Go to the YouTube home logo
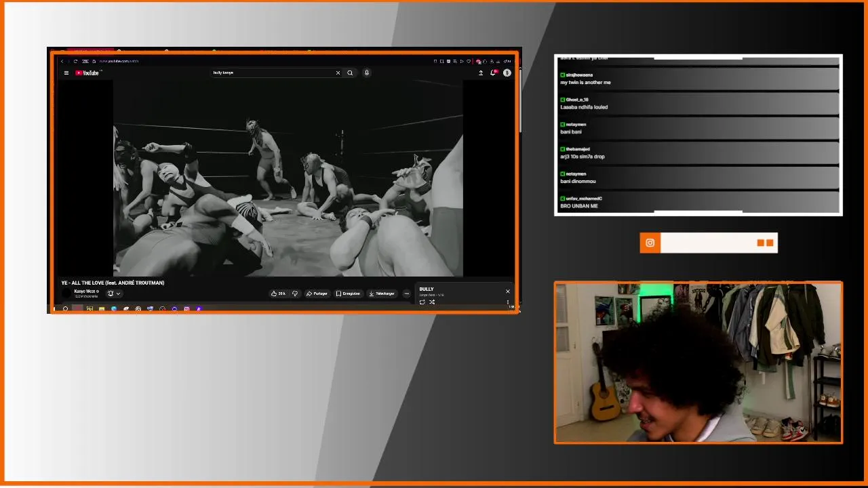 (x=87, y=73)
